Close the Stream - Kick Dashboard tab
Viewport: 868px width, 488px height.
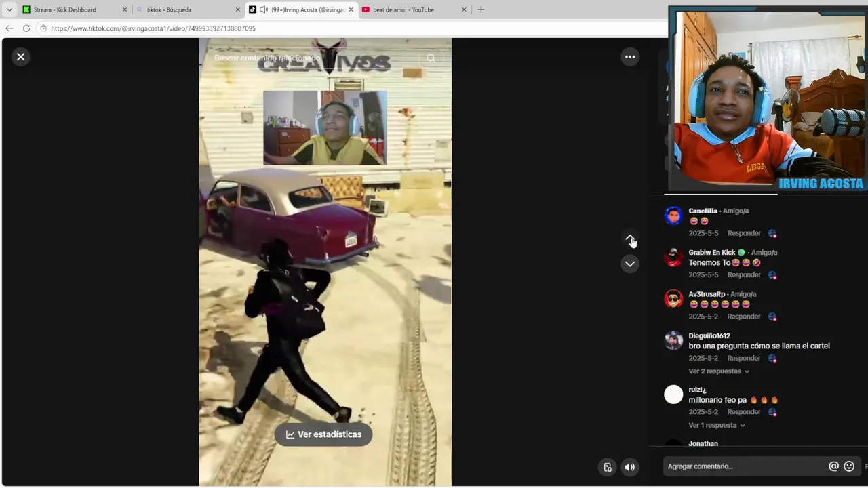tap(125, 9)
